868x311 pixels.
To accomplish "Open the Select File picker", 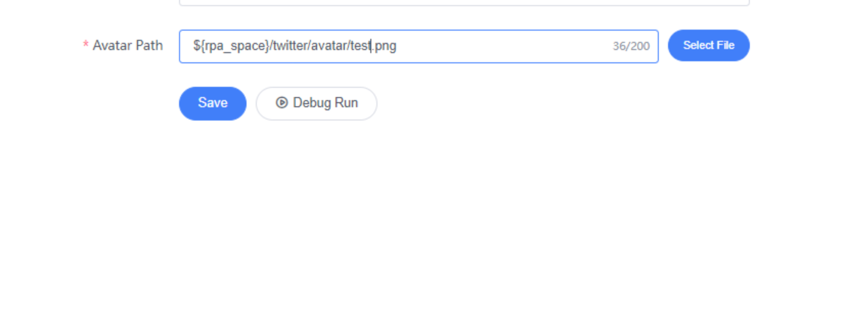I will 709,45.
